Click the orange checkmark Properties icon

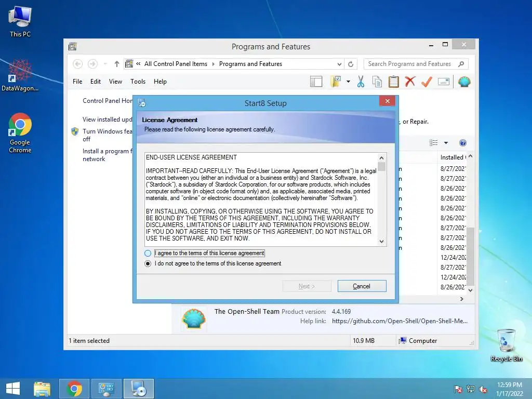click(427, 82)
